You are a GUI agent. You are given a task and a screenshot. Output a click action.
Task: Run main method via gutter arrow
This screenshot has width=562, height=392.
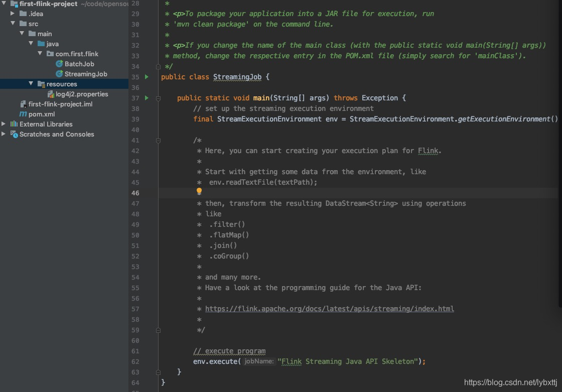(147, 98)
